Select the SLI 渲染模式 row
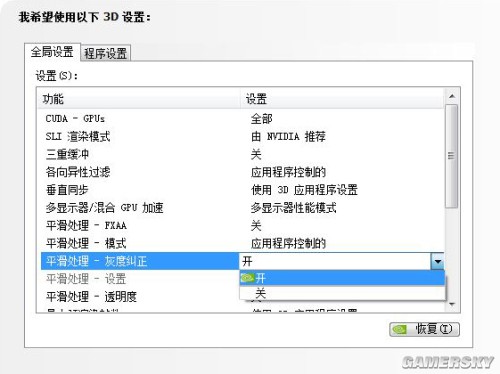 (242, 136)
